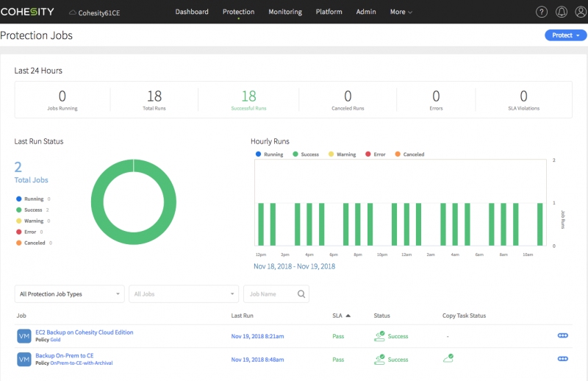Open All Protection Job Types dropdown

(x=69, y=294)
